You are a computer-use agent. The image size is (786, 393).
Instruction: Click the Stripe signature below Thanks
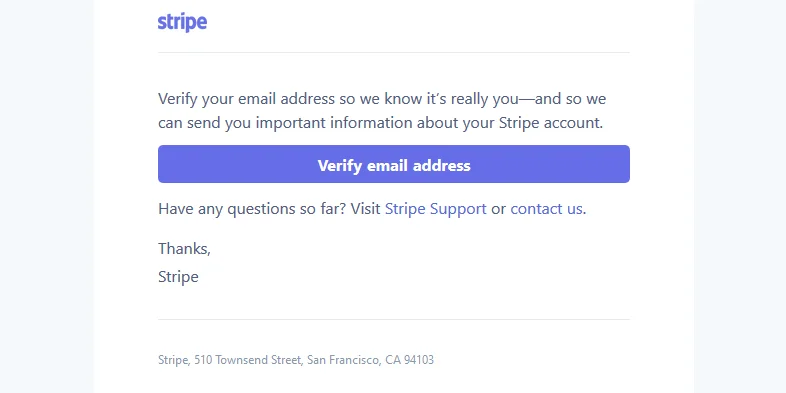click(x=178, y=277)
